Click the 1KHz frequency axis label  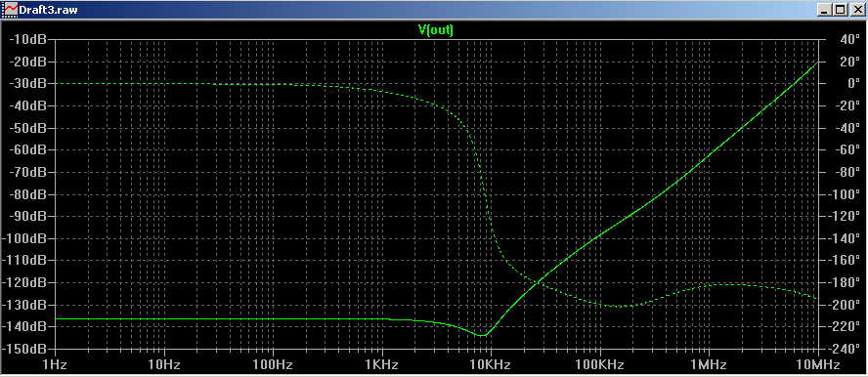[x=382, y=365]
